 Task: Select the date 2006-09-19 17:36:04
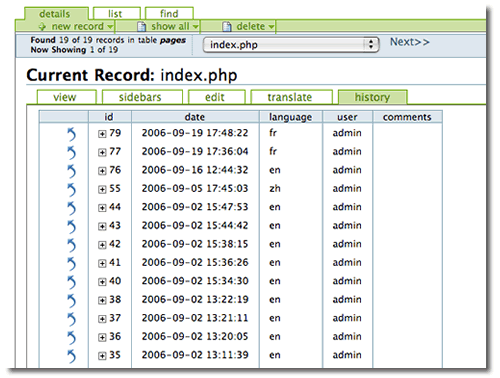point(195,152)
